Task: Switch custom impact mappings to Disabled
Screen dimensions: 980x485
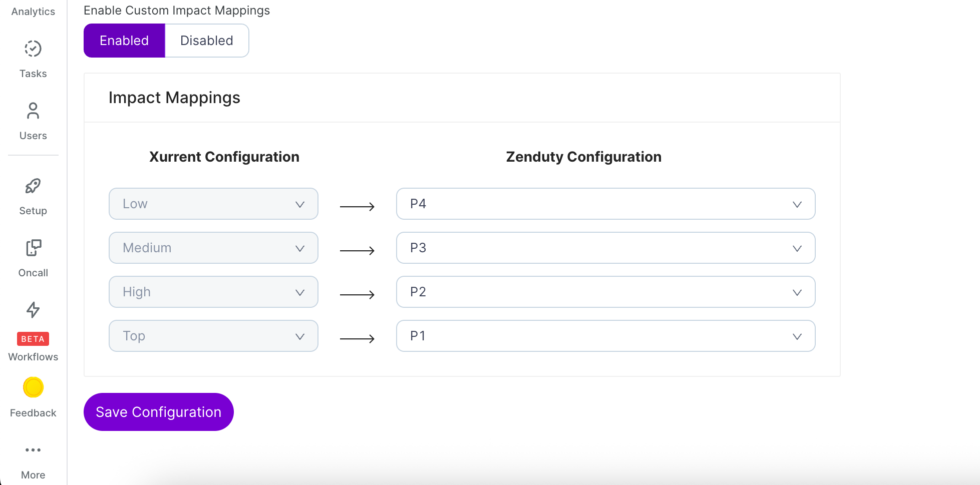Action: coord(207,41)
